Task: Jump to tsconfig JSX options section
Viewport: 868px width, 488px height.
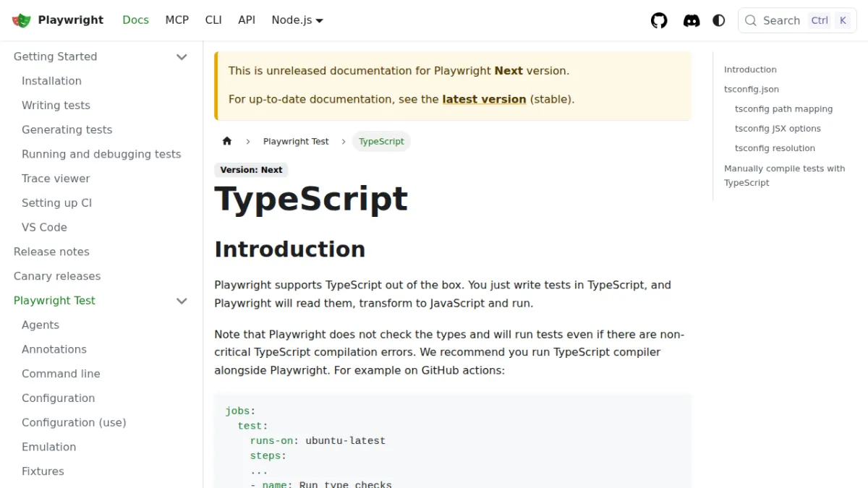Action: (778, 129)
